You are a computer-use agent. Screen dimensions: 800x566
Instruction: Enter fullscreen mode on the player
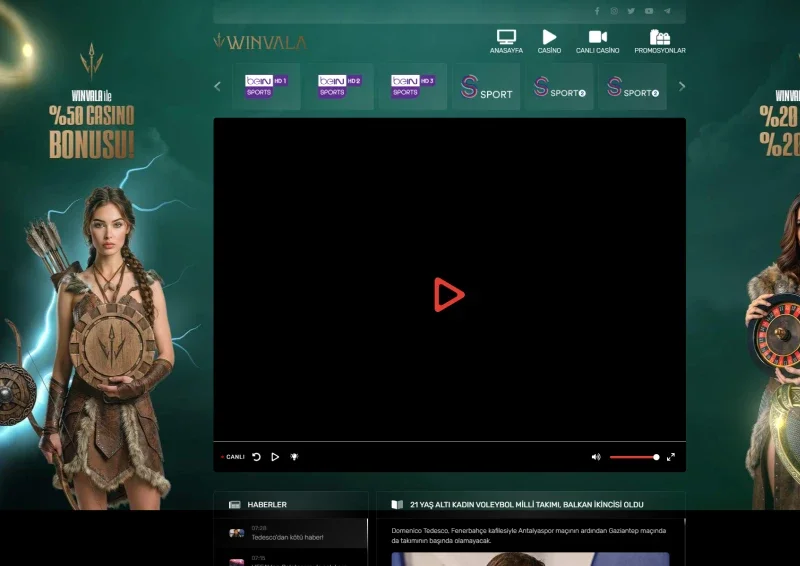pyautogui.click(x=671, y=457)
